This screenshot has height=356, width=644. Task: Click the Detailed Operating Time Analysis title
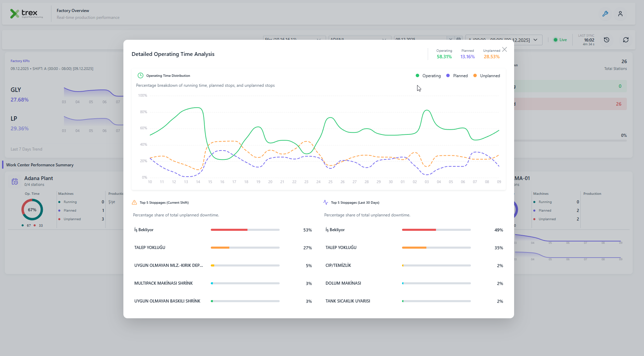(173, 54)
